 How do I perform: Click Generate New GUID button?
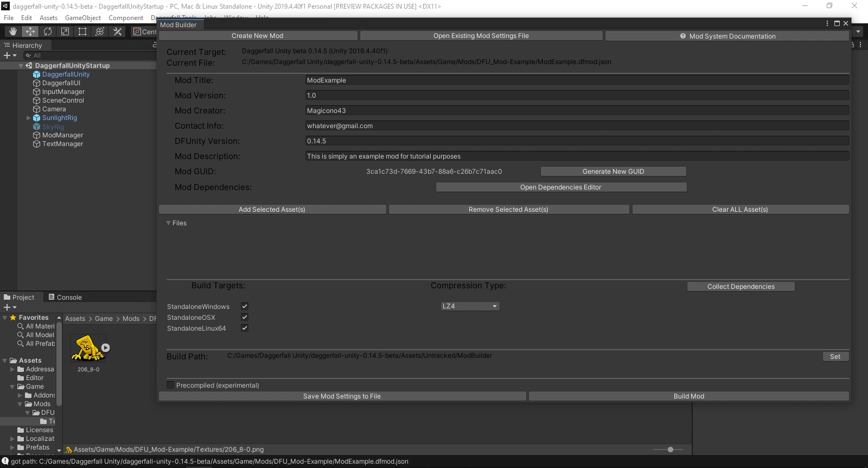pyautogui.click(x=614, y=172)
